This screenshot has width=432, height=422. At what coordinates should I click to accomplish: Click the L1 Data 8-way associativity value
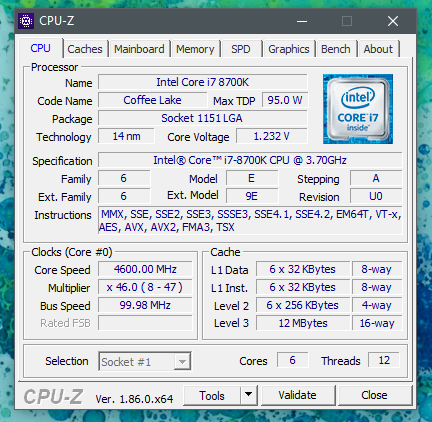[x=377, y=269]
